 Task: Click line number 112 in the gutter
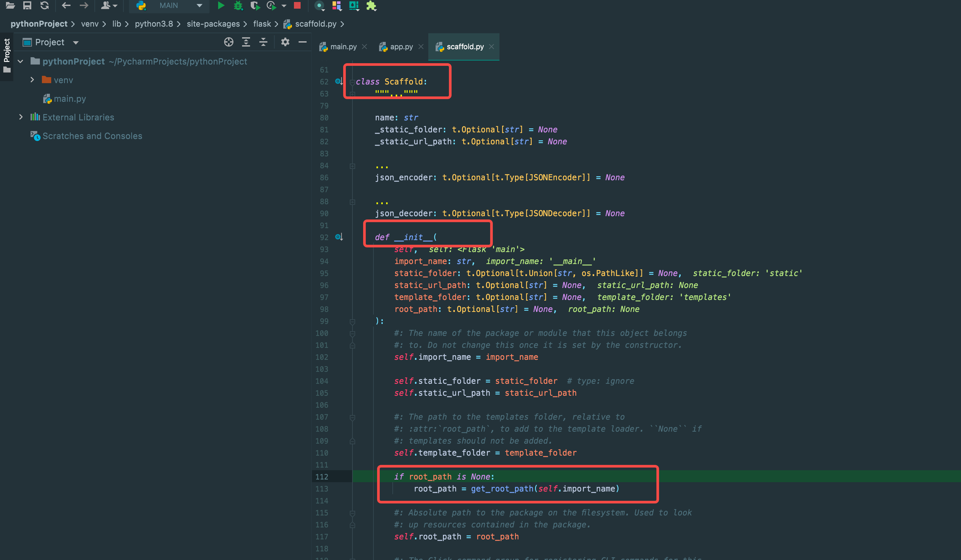(322, 477)
